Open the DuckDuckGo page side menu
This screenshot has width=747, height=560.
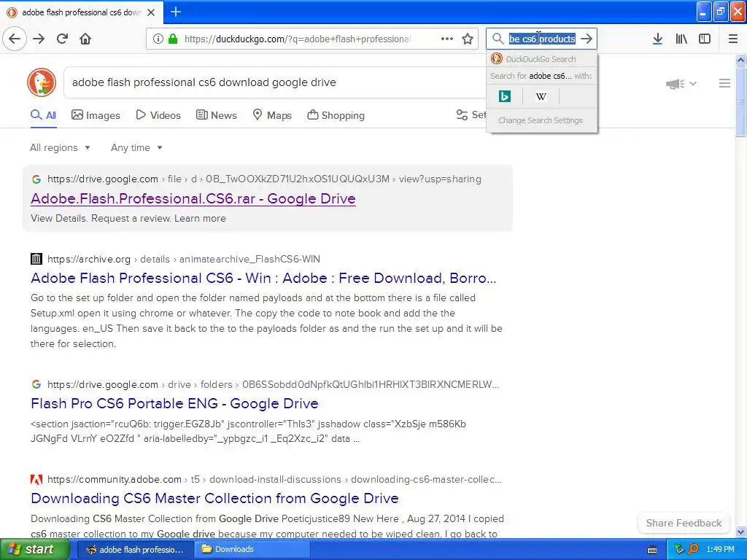point(724,83)
